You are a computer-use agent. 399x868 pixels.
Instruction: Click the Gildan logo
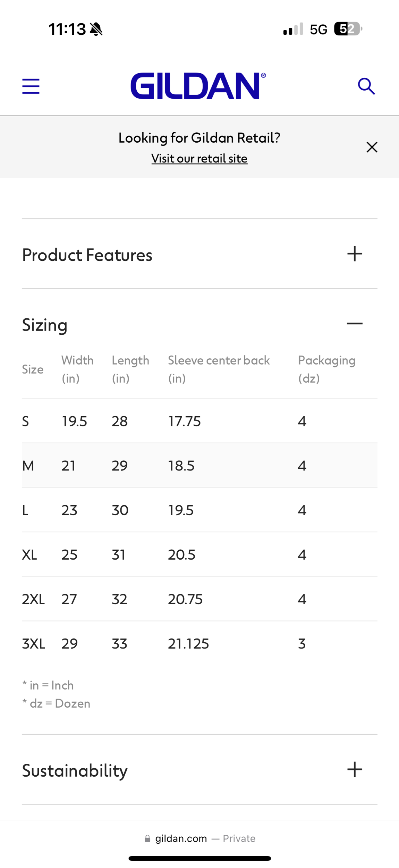(198, 86)
